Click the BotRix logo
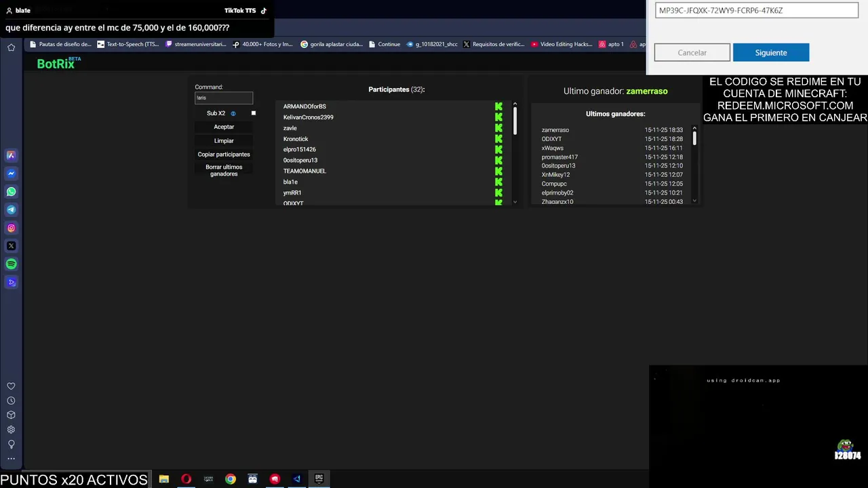 tap(58, 63)
